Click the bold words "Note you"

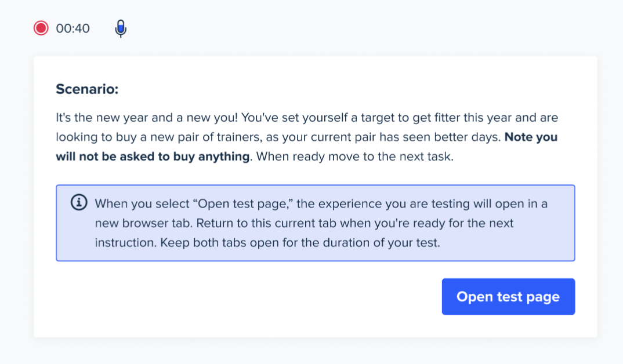(x=531, y=137)
